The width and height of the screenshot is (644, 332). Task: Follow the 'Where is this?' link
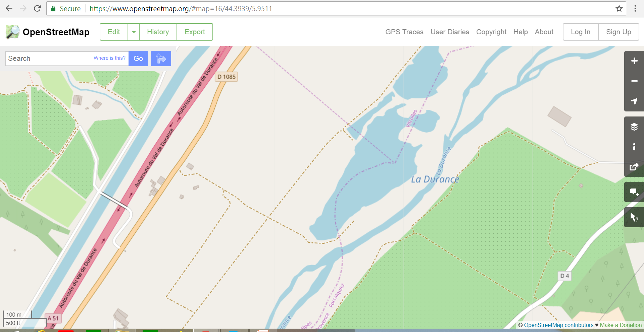[x=109, y=58]
